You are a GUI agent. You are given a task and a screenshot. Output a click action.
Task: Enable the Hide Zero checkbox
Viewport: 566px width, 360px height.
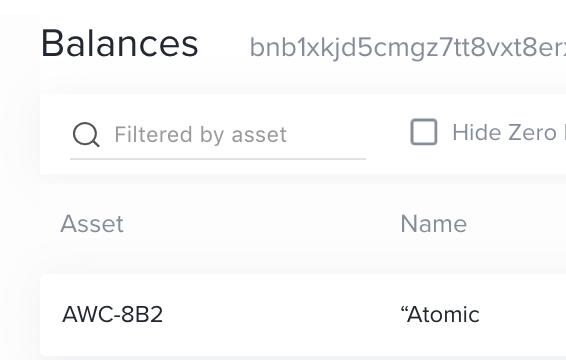click(x=424, y=132)
